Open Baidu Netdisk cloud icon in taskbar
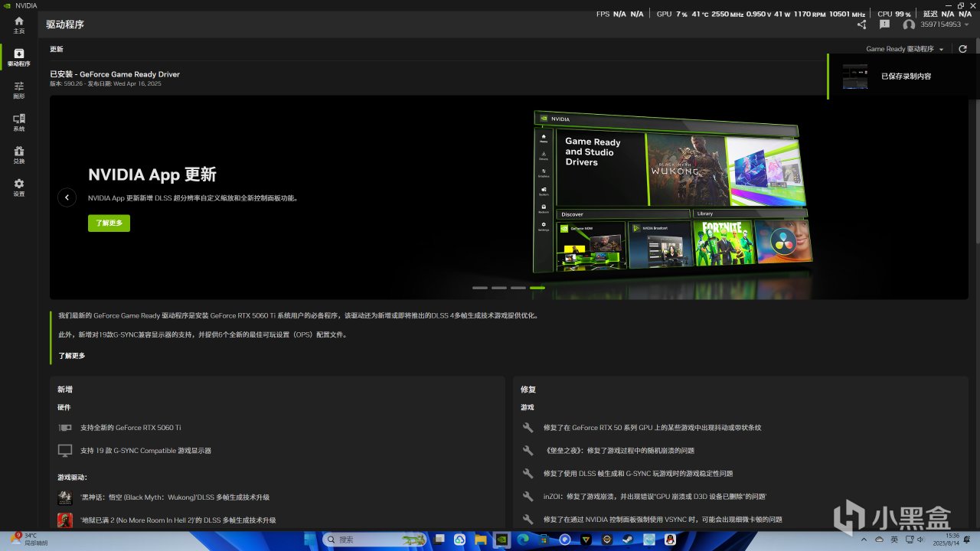The height and width of the screenshot is (551, 980). tap(459, 540)
